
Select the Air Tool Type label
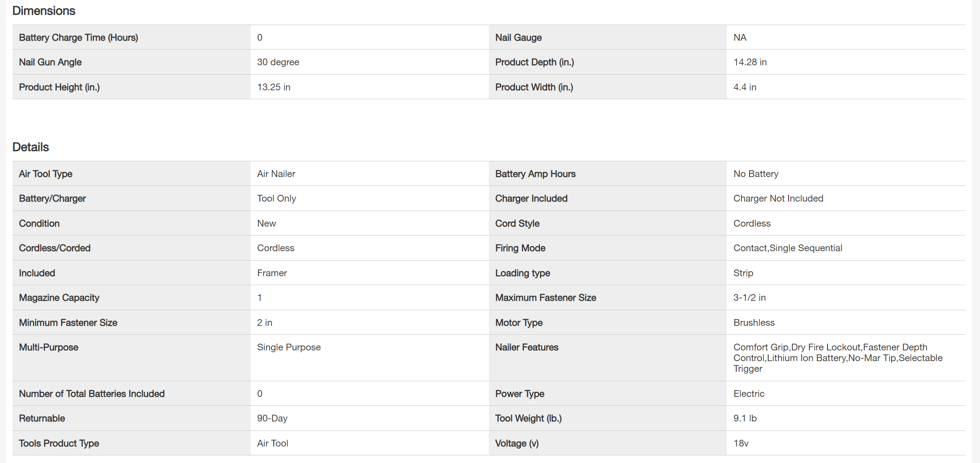pos(46,174)
